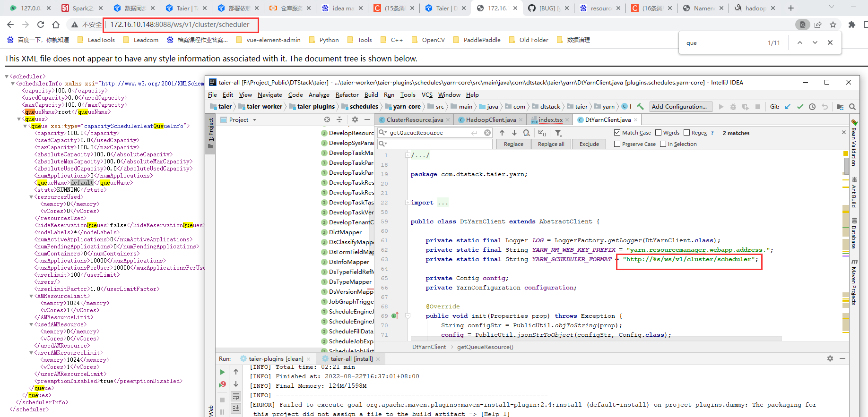Toggle soft-wrap icon in Run console
The width and height of the screenshot is (868, 417).
[236, 396]
